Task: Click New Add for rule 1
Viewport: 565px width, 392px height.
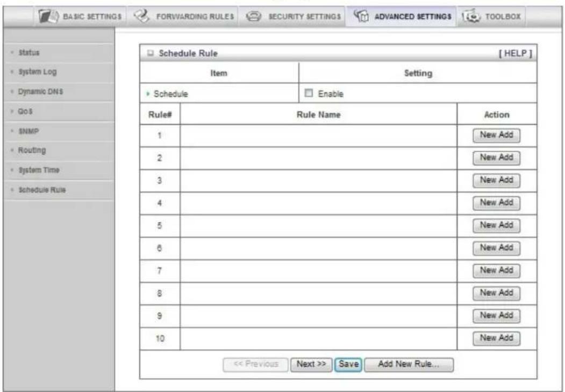Action: pyautogui.click(x=497, y=135)
